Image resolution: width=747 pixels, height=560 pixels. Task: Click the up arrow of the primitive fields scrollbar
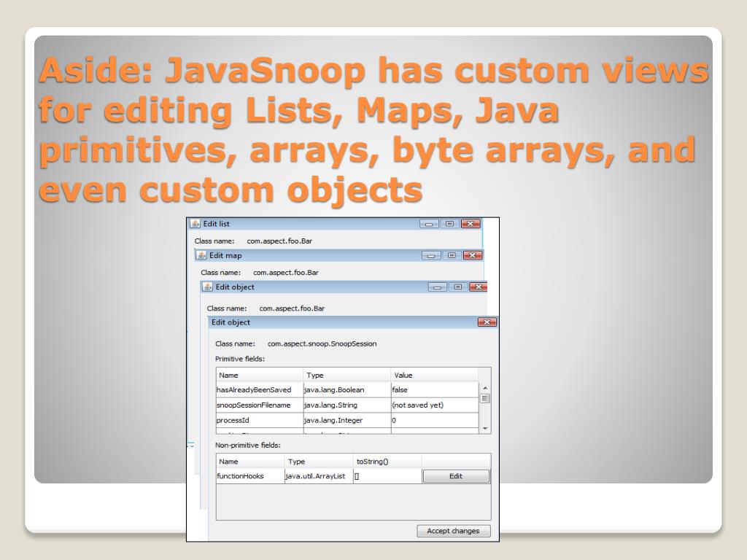(485, 388)
